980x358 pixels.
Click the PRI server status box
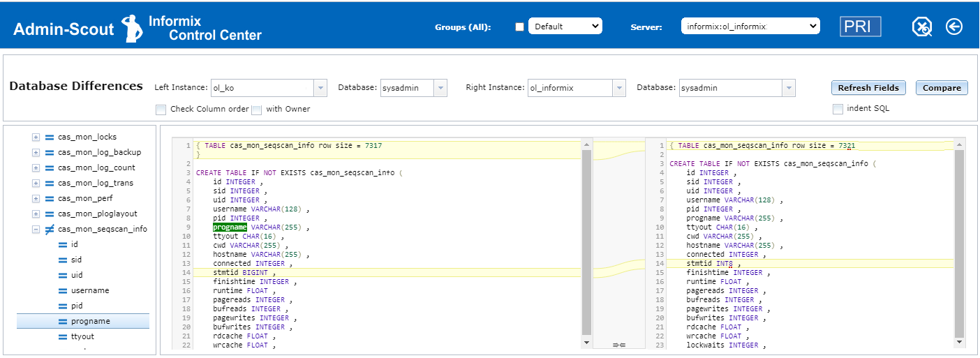861,27
